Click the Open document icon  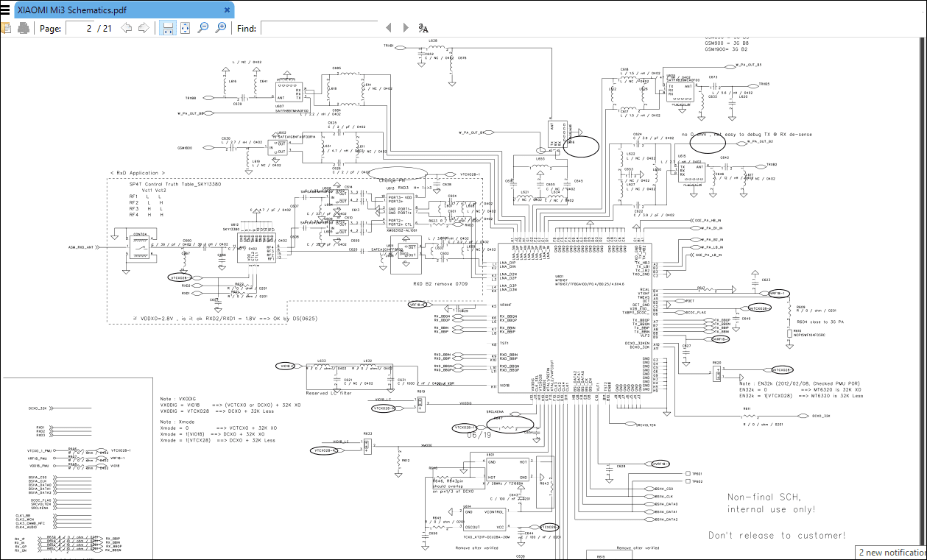point(7,27)
